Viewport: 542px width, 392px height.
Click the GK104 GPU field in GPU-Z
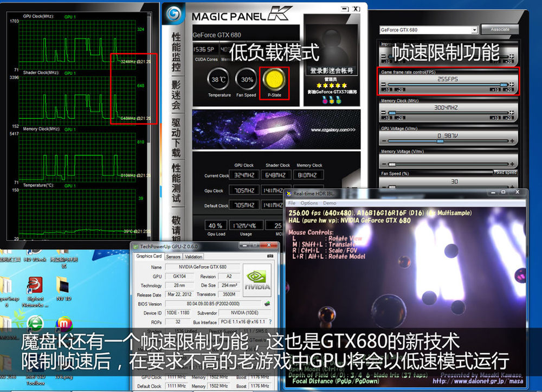pos(179,276)
